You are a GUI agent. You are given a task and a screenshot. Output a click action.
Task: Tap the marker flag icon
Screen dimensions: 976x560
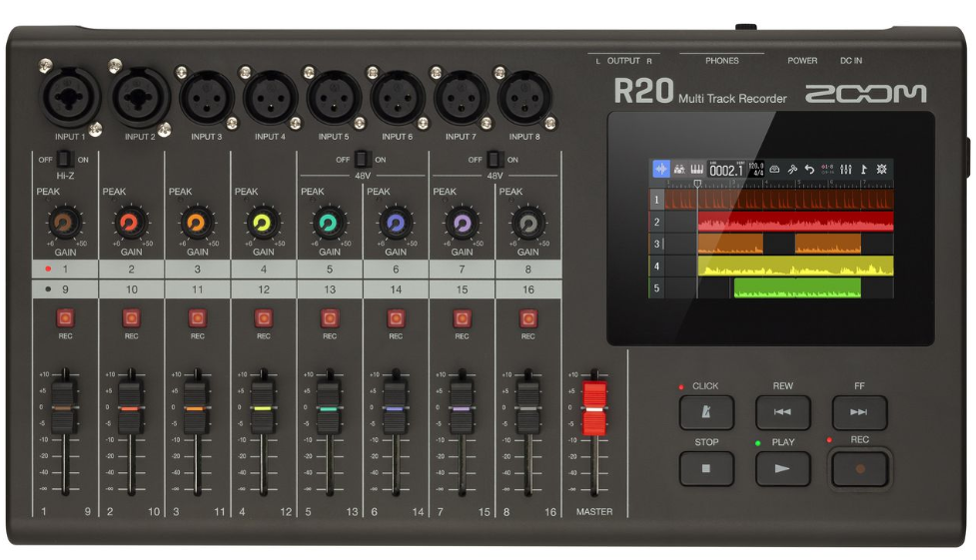click(x=863, y=170)
